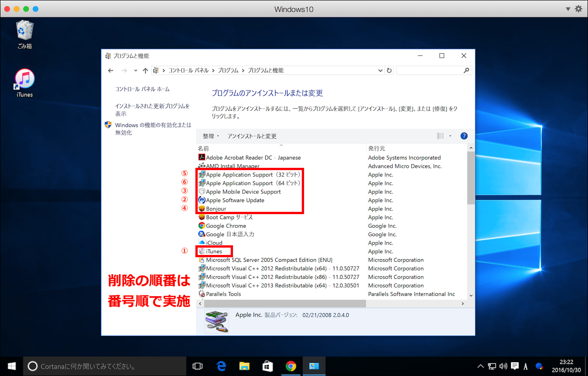Click the コントロール パネル breadcrumb

pyautogui.click(x=189, y=70)
